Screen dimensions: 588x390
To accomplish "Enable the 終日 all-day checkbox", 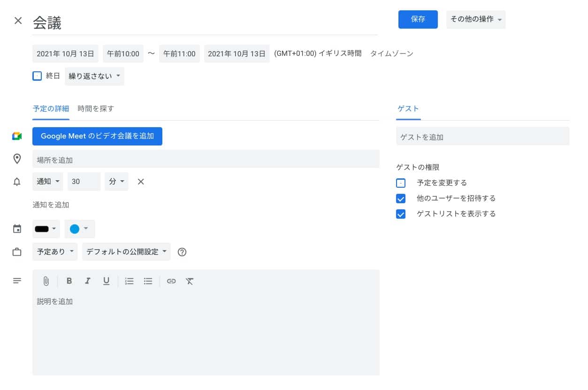I will click(x=37, y=76).
